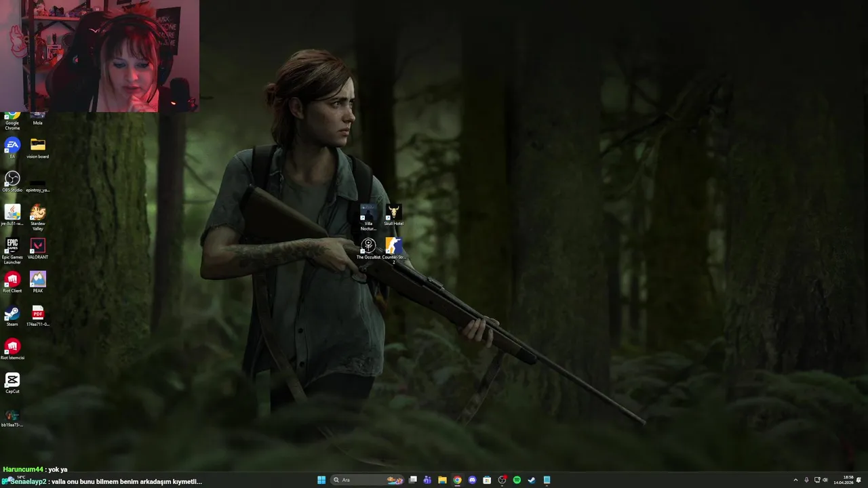Open Steam from the taskbar

[532, 480]
